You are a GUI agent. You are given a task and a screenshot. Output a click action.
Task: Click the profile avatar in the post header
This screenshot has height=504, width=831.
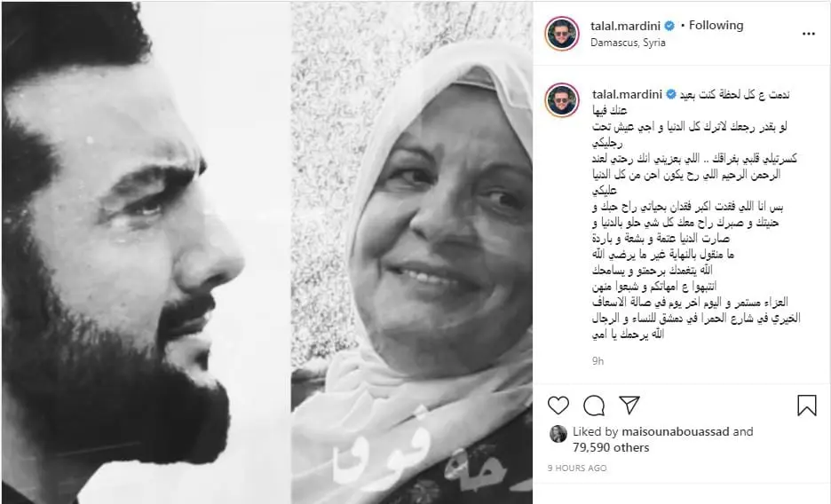pos(562,34)
